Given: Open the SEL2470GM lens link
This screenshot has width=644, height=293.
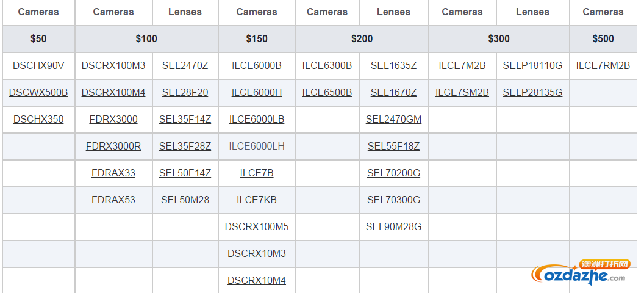Looking at the screenshot, I should click(393, 120).
